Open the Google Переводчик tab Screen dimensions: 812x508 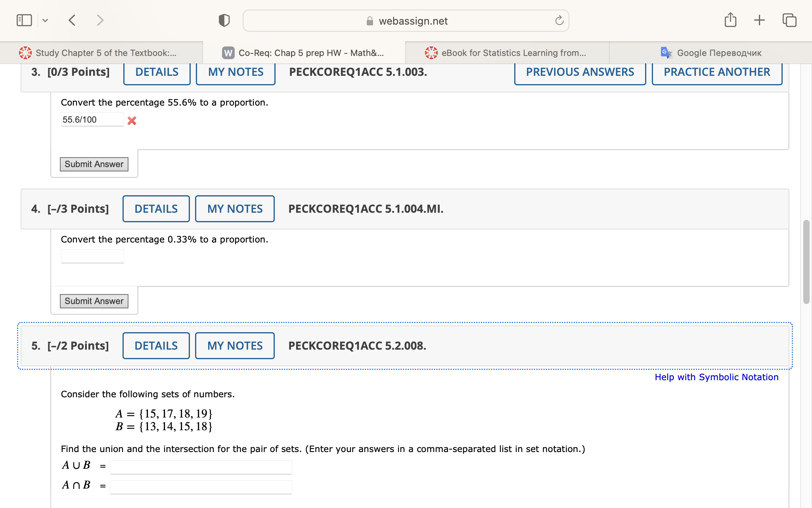click(x=711, y=53)
